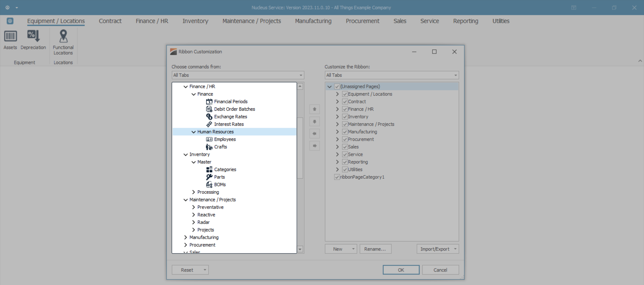This screenshot has height=285, width=644.
Task: Confirm with the OK button
Action: pos(401,270)
